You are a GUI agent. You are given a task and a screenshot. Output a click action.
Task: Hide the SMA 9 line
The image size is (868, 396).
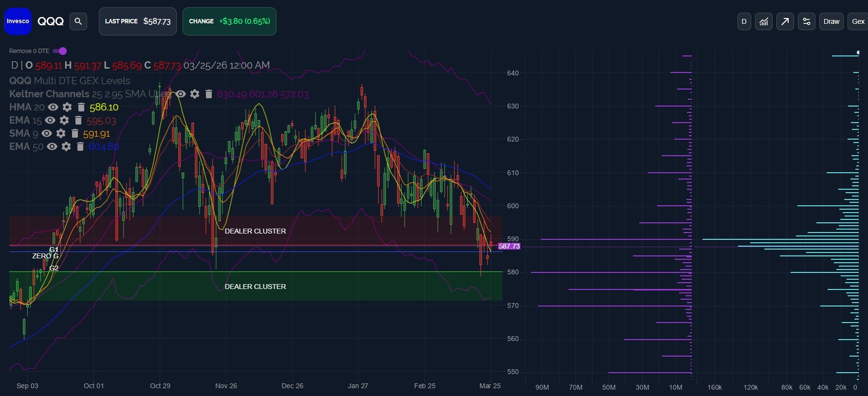pyautogui.click(x=47, y=133)
